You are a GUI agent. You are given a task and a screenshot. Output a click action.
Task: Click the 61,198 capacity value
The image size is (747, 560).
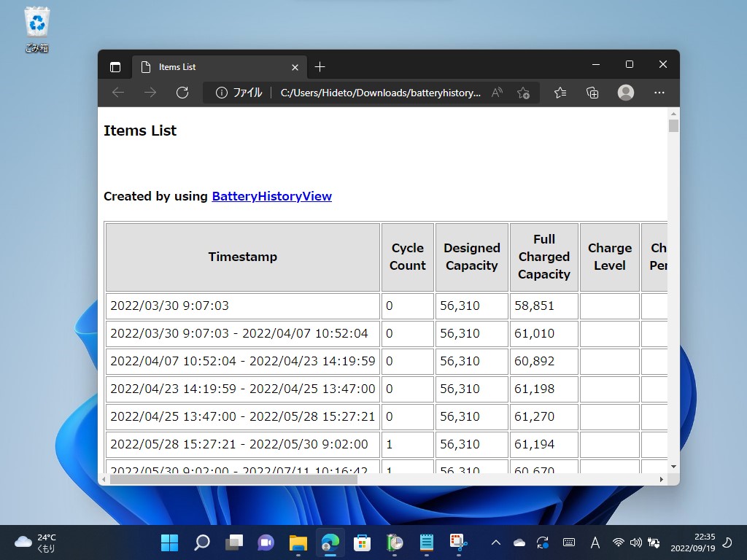coord(534,389)
